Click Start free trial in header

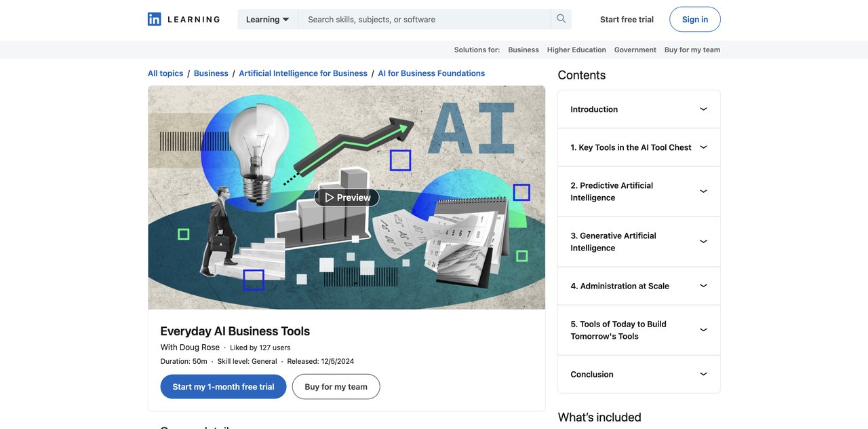click(x=627, y=19)
